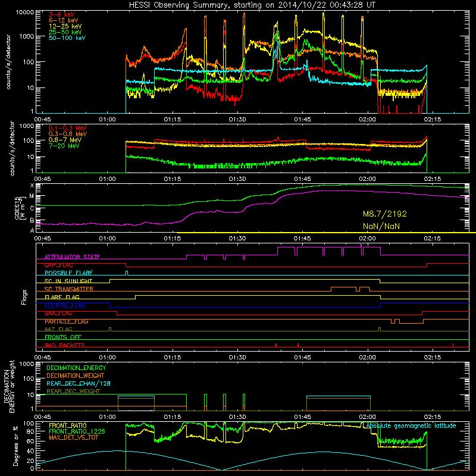Click the POSSIBLE_FLARE flag label
Viewport: 476px width, 476px height.
68,273
